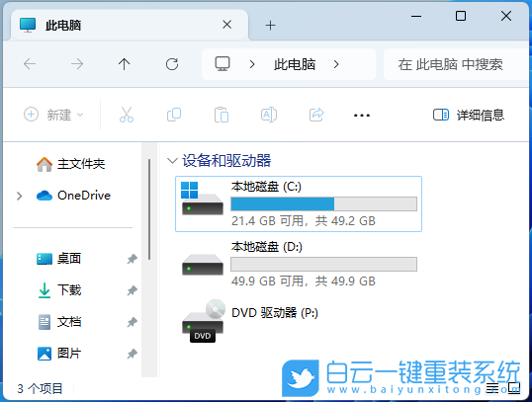Image resolution: width=532 pixels, height=402 pixels.
Task: Select the local disk C: drive icon
Action: point(202,199)
